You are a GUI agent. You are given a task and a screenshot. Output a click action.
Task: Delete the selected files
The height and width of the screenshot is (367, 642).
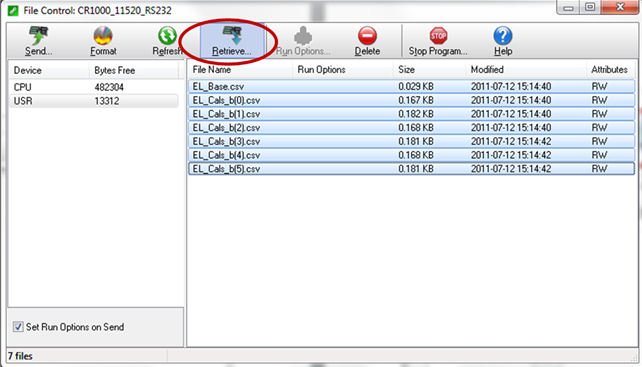[367, 41]
